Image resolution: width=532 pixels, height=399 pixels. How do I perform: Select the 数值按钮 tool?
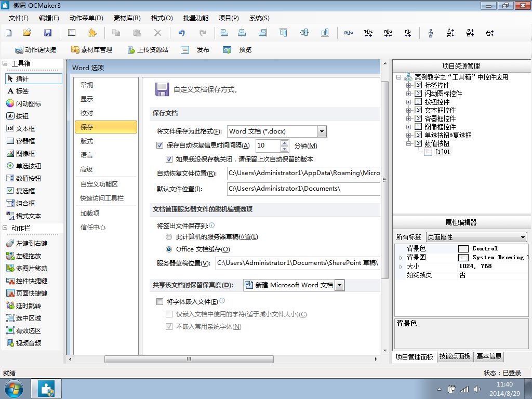24,179
